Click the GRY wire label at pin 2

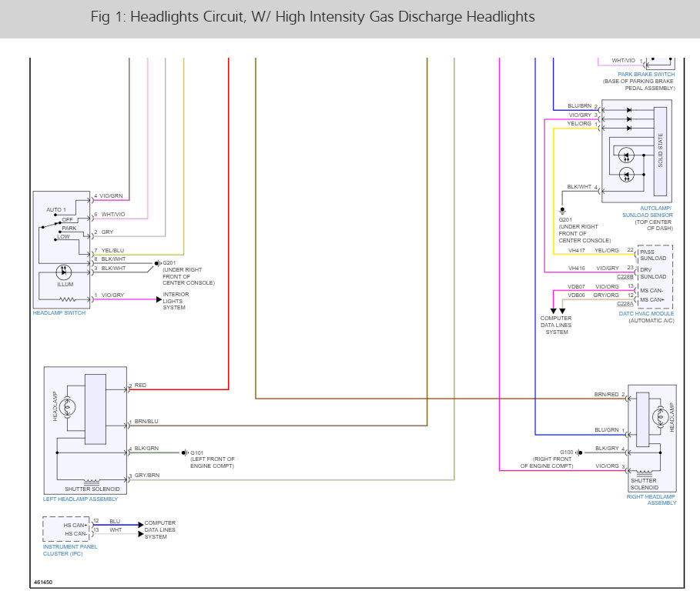107,232
